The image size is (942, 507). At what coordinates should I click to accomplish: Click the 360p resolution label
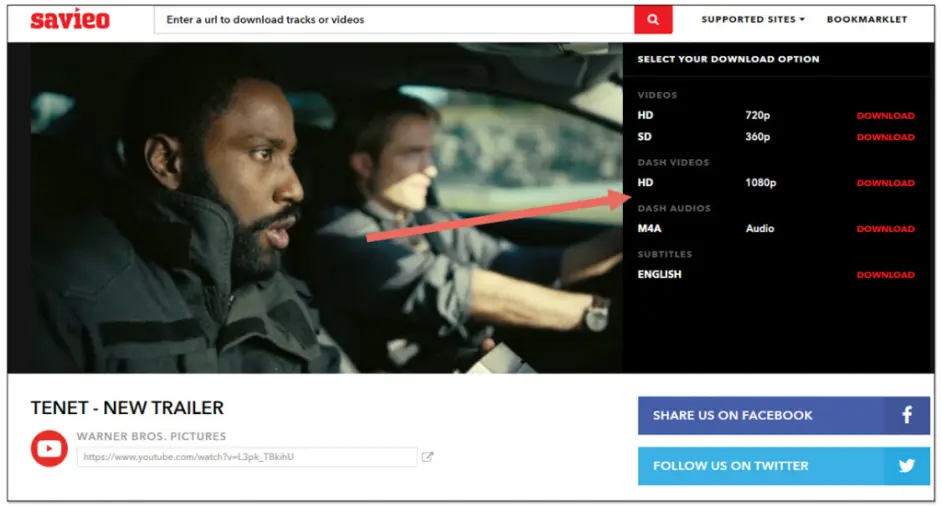point(758,137)
